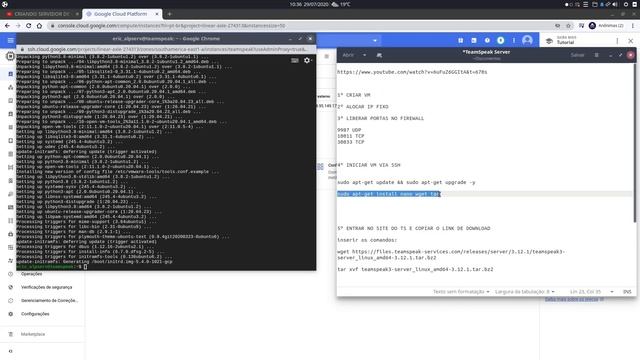Go back in Chrome browser
Image resolution: width=640 pixels, height=360 pixels.
click(x=7, y=26)
